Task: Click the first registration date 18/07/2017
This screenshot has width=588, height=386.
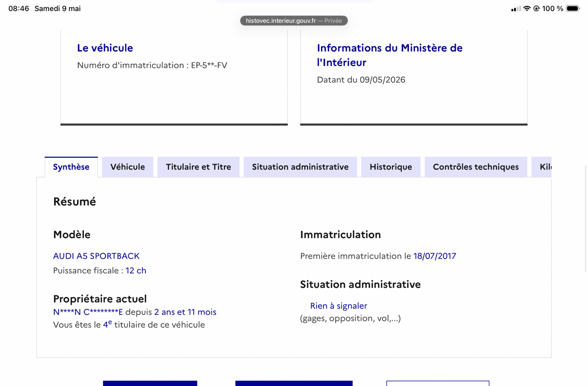Action: click(435, 256)
